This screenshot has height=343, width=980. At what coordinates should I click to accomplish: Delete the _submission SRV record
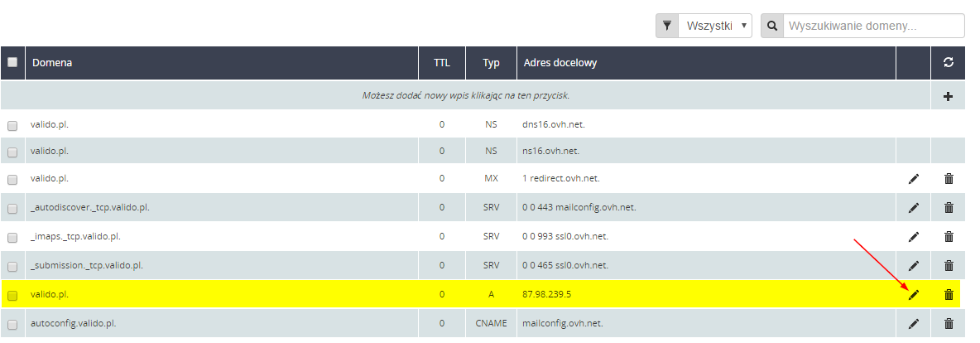(x=949, y=265)
